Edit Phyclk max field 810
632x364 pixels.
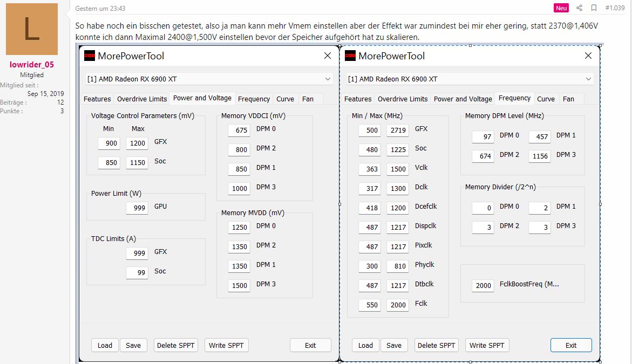click(x=398, y=266)
